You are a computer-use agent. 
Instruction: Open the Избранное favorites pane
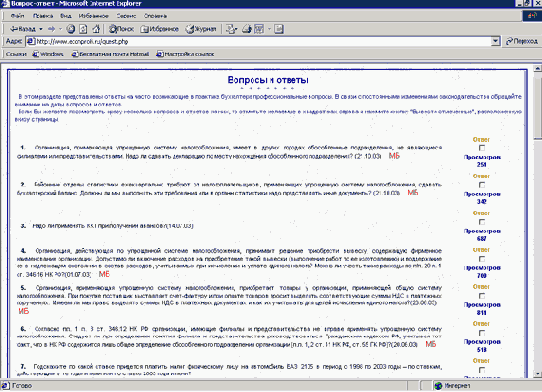click(x=159, y=29)
